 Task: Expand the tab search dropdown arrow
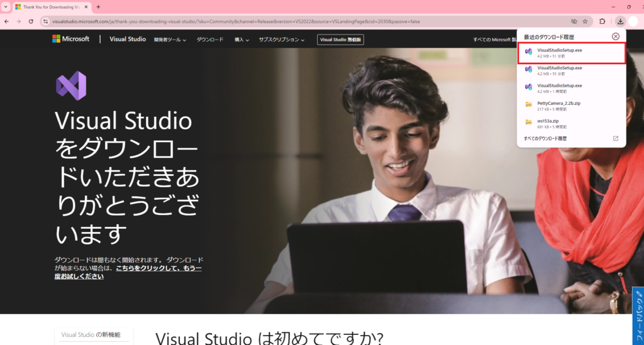click(x=6, y=7)
